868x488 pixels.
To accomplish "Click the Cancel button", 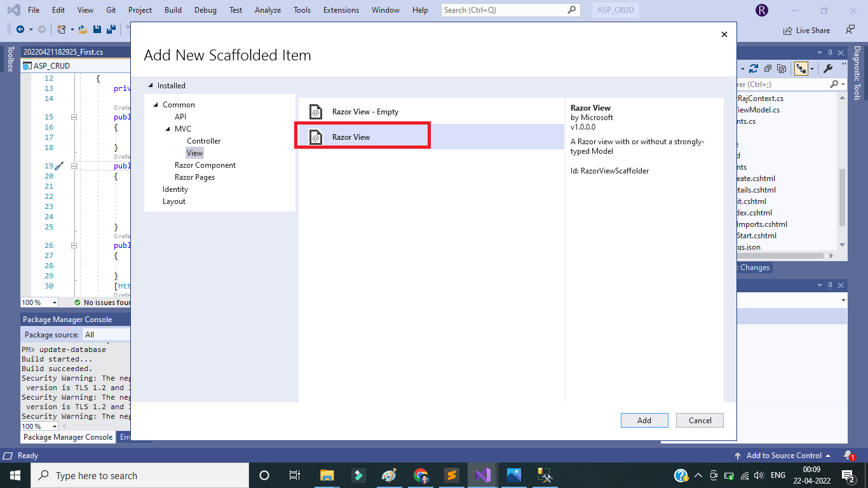I will pyautogui.click(x=700, y=420).
